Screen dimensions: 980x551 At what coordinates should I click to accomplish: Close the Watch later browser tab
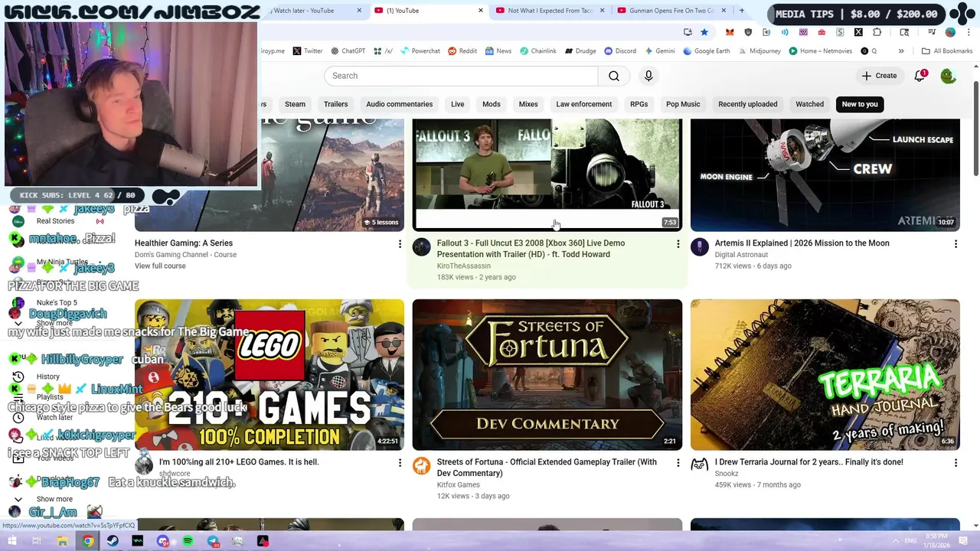(x=359, y=11)
